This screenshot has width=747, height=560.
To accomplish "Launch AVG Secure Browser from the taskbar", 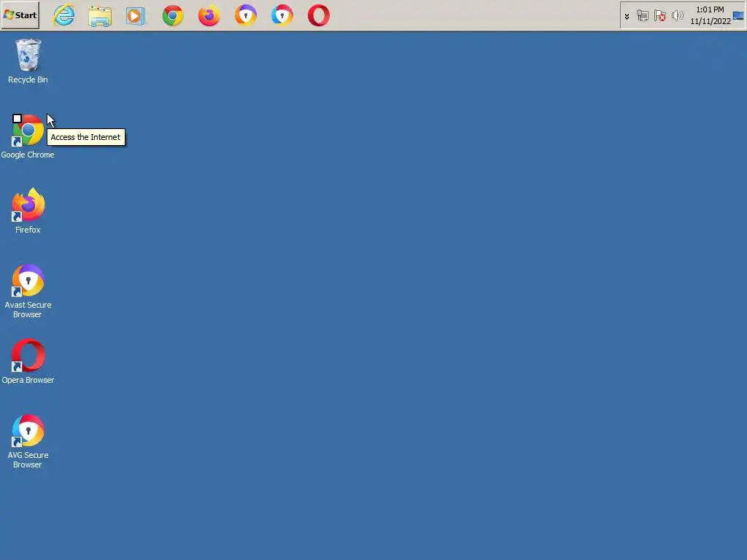I will 282,16.
